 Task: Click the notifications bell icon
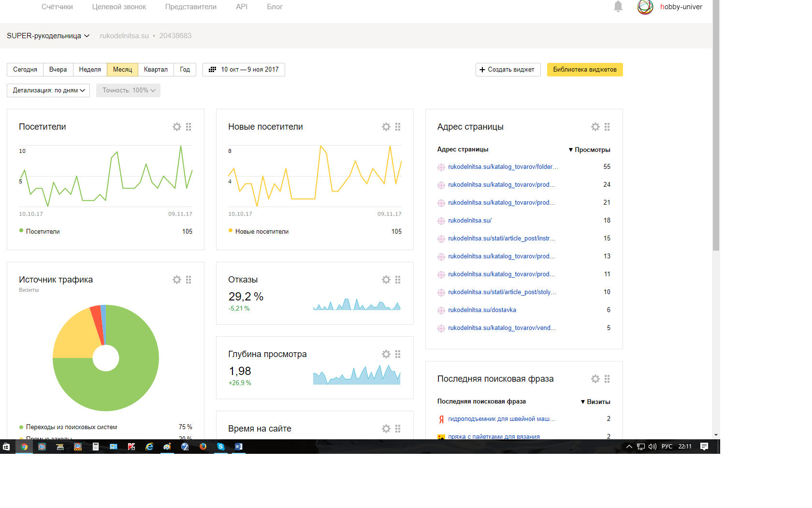(x=618, y=7)
